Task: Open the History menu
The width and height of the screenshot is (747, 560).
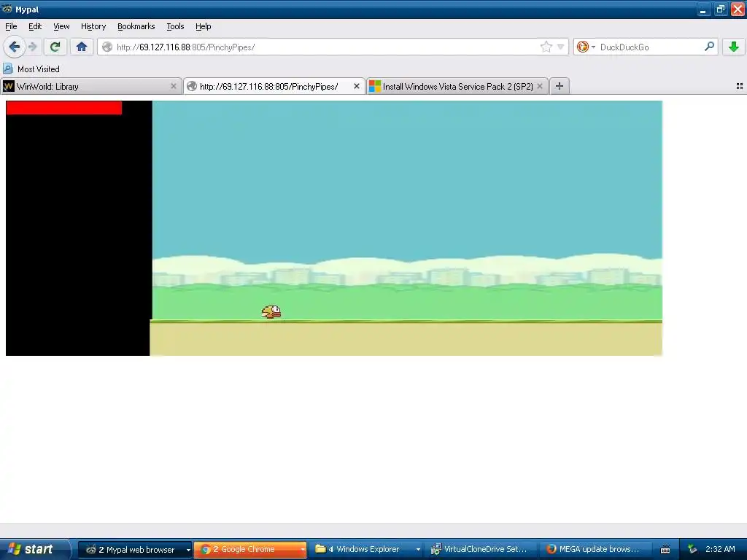Action: (93, 26)
